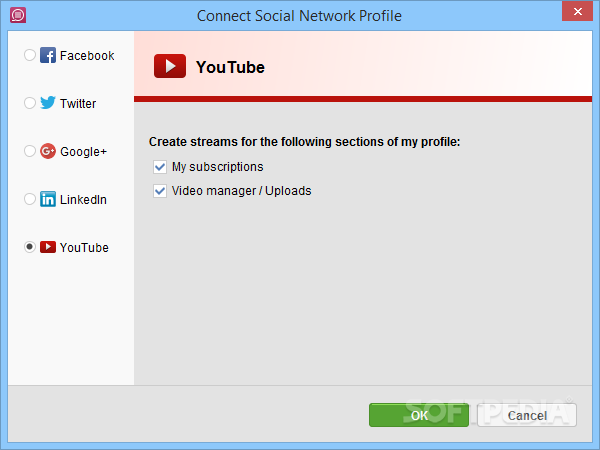Screen dimensions: 600x450
Task: Select the LinkedIn radio button
Action: (30, 199)
